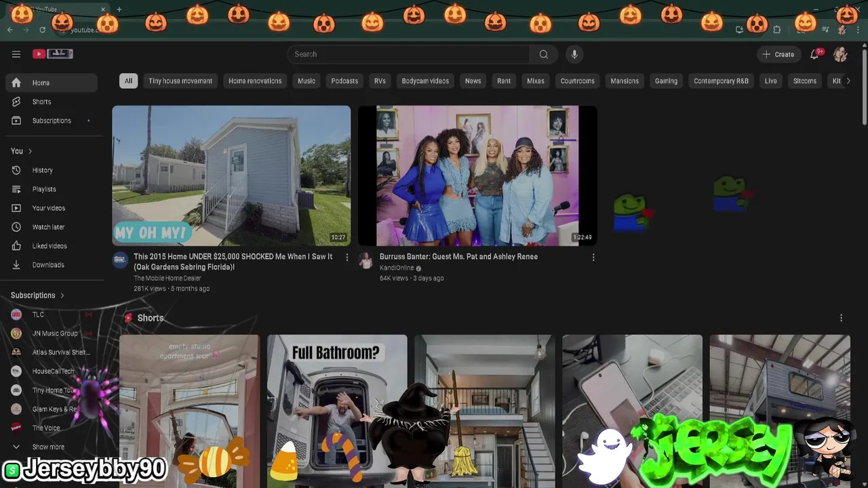The width and height of the screenshot is (868, 488).
Task: Select the Sitcoms filter chip
Action: (805, 81)
